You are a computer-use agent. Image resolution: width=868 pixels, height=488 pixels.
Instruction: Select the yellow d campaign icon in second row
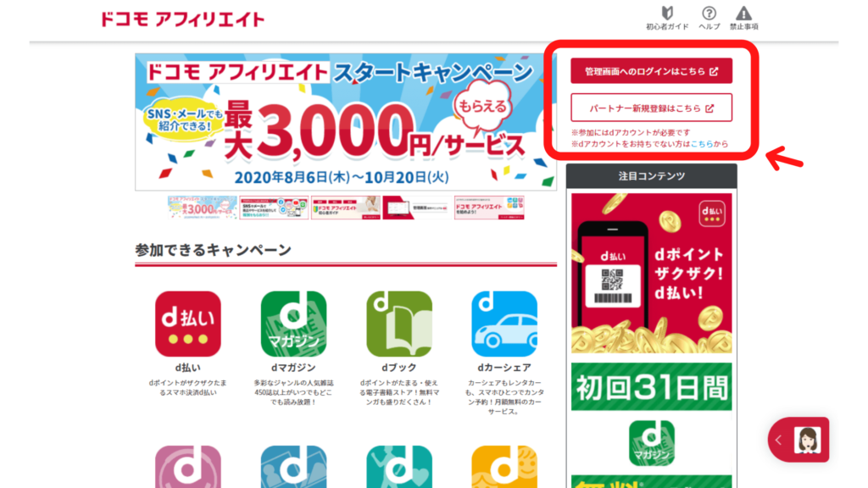[x=504, y=467]
